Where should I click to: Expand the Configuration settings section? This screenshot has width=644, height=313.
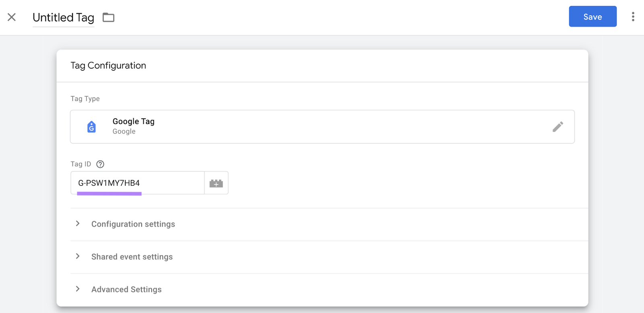pyautogui.click(x=133, y=224)
